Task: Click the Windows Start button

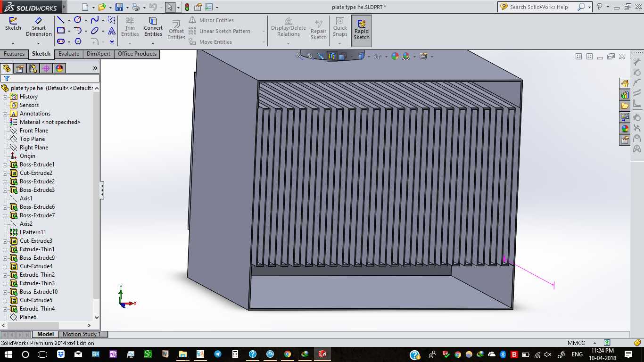Action: point(8,354)
